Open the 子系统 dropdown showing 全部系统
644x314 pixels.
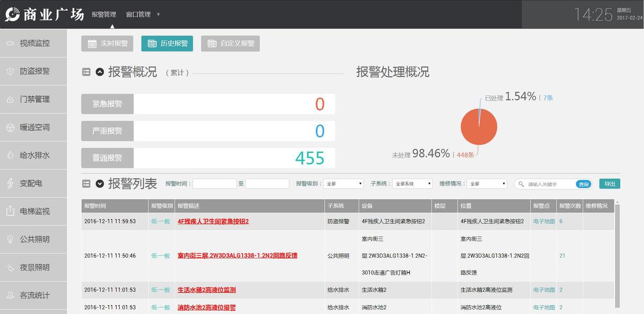point(413,183)
